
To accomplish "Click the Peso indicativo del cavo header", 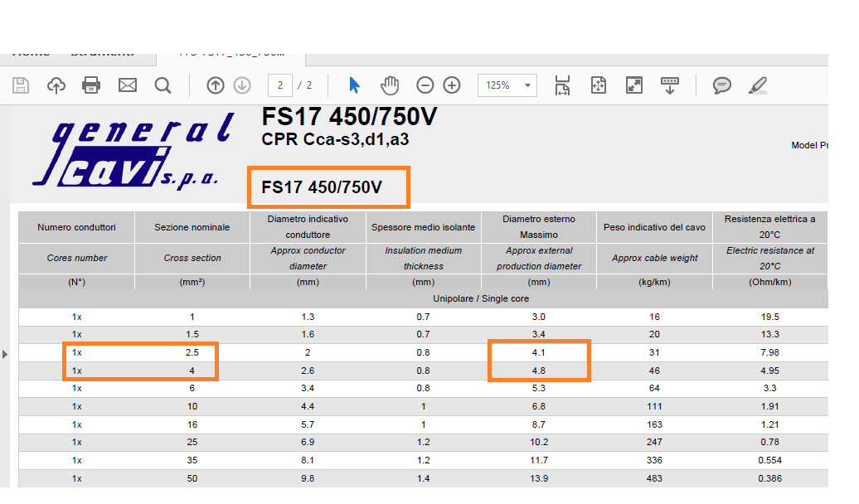I will (x=655, y=227).
